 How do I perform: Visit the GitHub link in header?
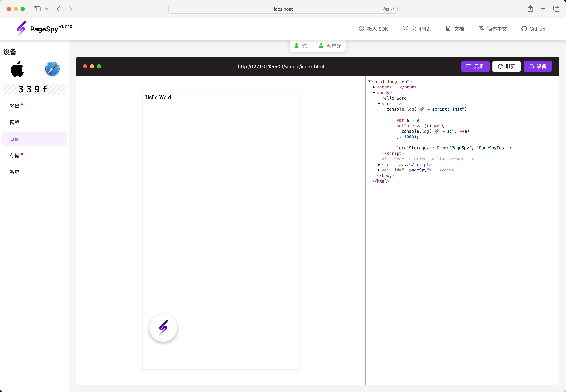click(x=533, y=29)
